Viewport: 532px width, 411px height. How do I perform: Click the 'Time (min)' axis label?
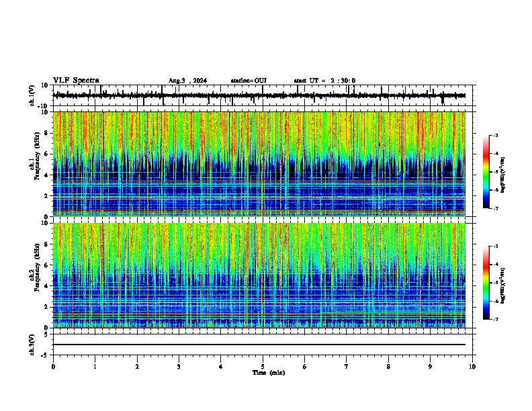pyautogui.click(x=269, y=373)
